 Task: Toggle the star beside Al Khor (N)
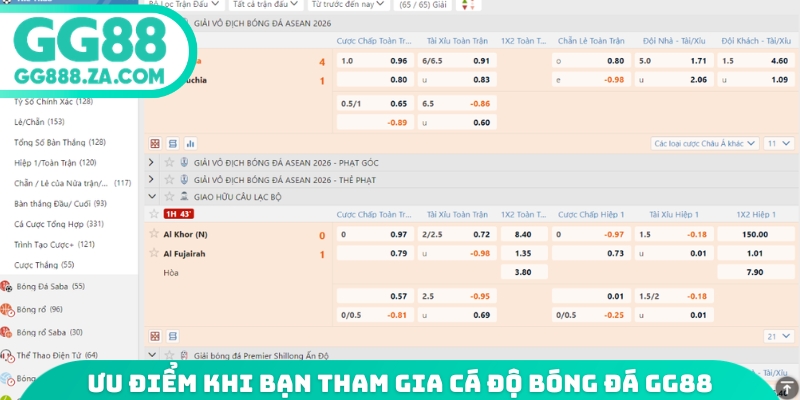pyautogui.click(x=154, y=234)
